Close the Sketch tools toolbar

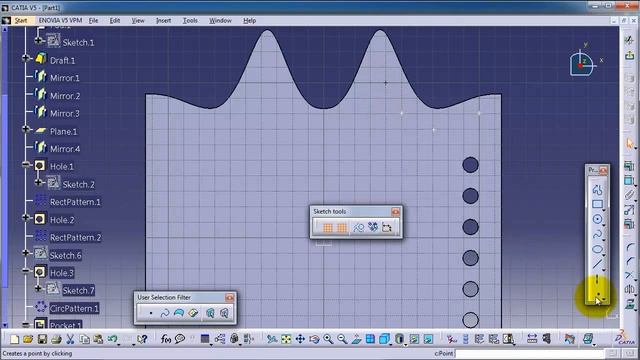coord(396,211)
